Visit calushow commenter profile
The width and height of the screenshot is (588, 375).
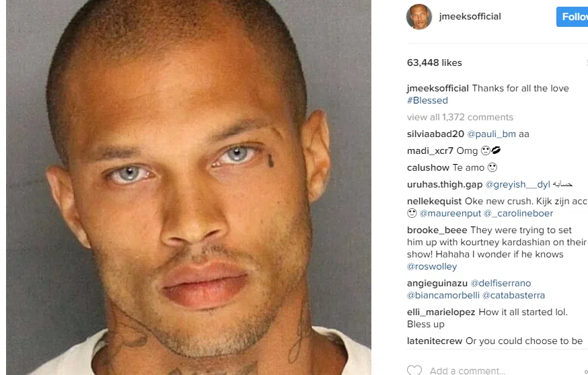pyautogui.click(x=428, y=168)
